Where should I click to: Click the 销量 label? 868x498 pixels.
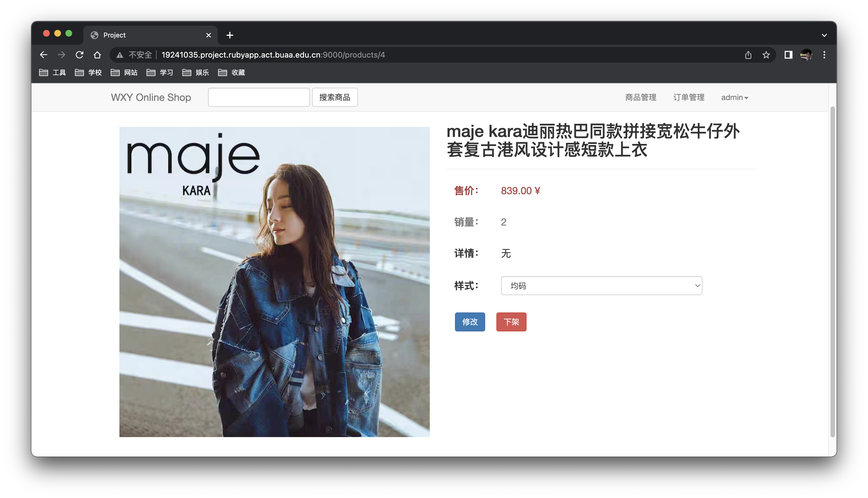466,222
